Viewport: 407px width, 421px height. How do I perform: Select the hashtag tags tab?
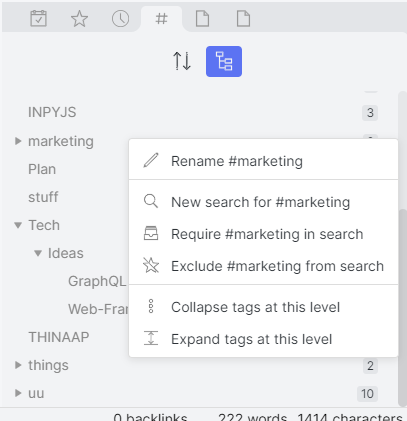(161, 19)
